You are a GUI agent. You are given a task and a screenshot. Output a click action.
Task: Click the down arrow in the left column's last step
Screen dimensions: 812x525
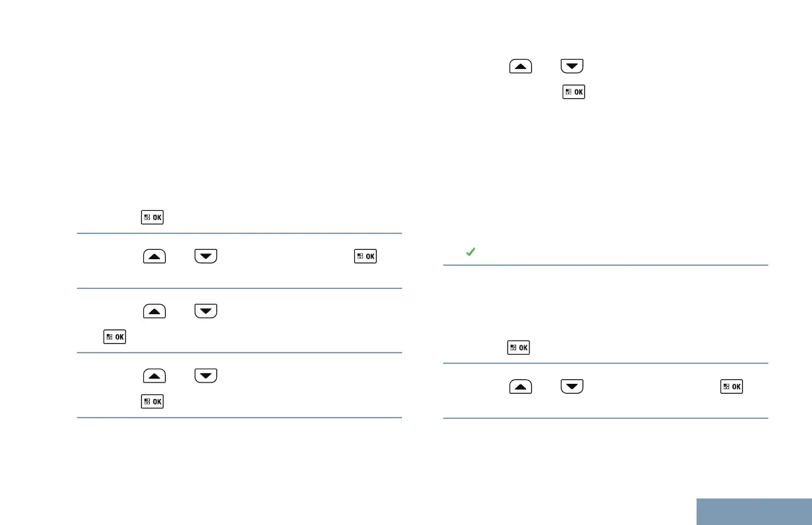pyautogui.click(x=206, y=377)
